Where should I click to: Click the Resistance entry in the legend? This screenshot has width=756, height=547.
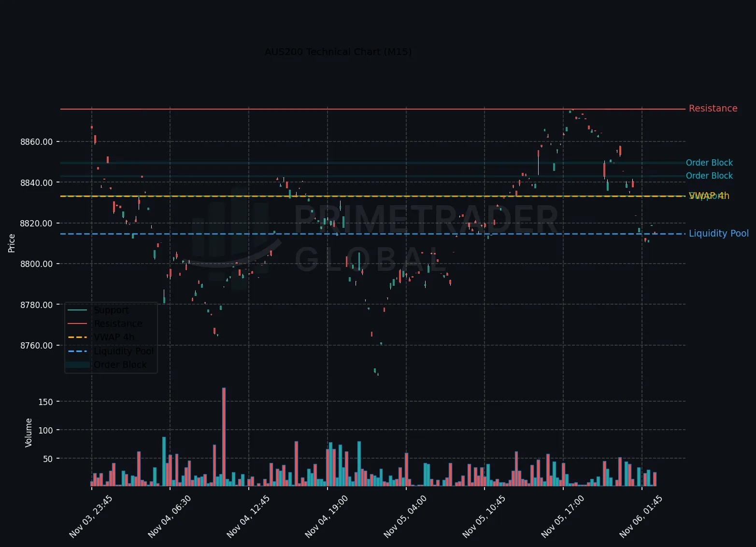(x=118, y=323)
